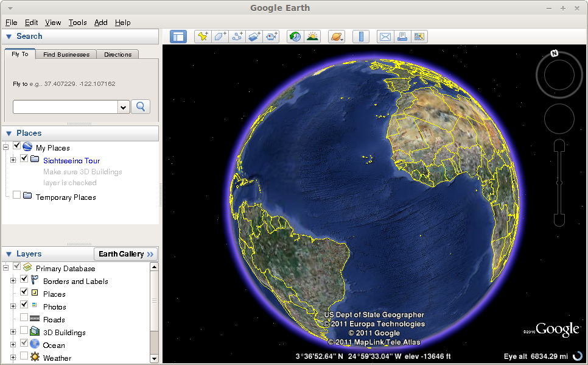Switch to the Directions tab
This screenshot has width=588, height=365.
(117, 54)
